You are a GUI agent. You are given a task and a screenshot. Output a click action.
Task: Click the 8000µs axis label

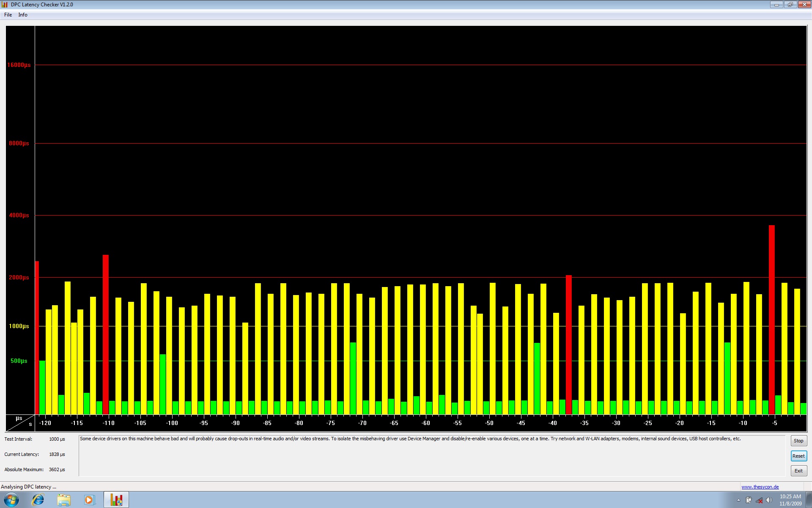[x=19, y=143]
